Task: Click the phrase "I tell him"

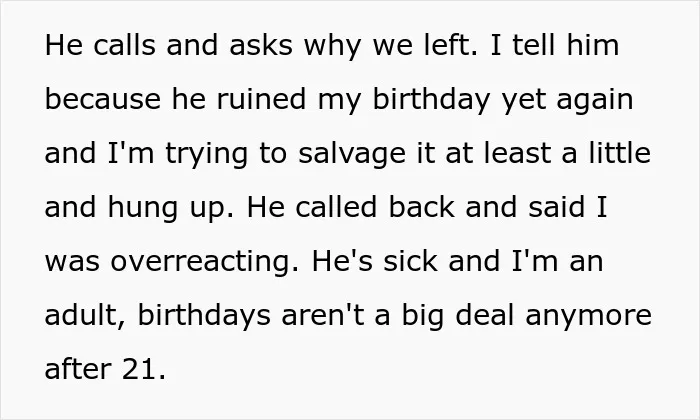Action: (554, 45)
